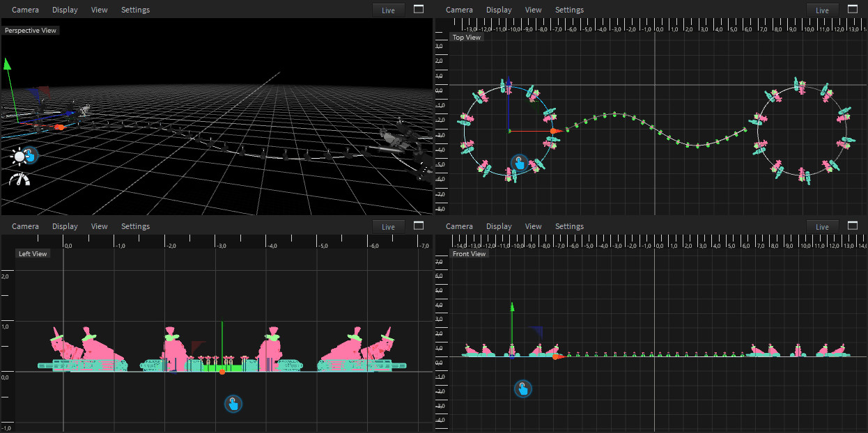Click the Top View label

tap(467, 38)
